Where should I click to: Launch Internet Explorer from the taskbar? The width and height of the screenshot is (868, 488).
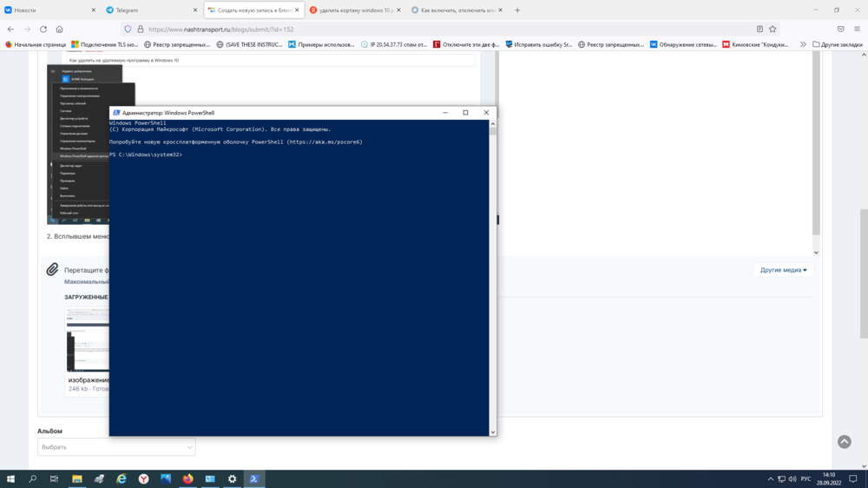click(x=122, y=478)
